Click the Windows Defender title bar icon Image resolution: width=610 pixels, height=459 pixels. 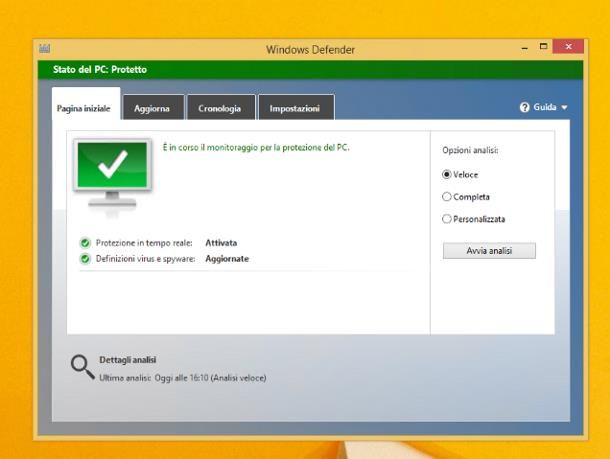(45, 49)
